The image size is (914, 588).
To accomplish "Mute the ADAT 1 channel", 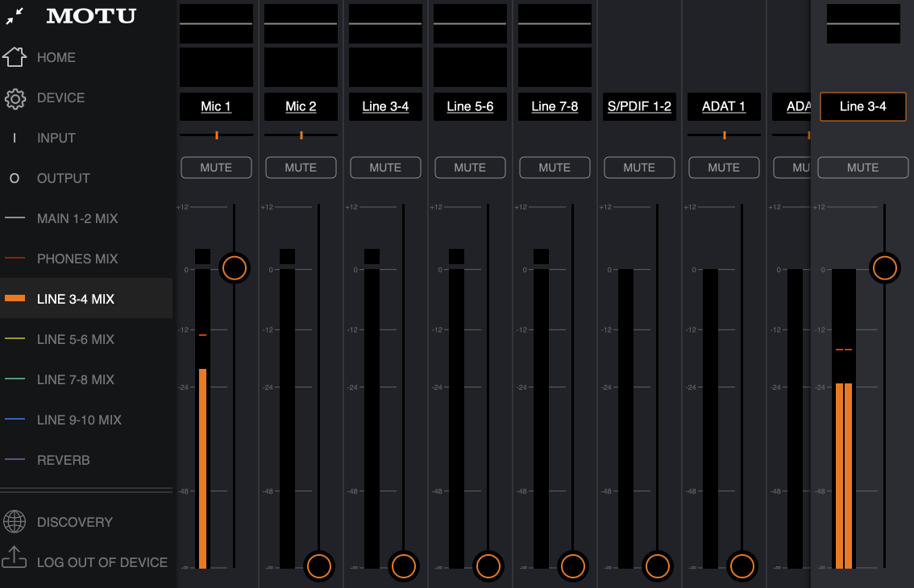I will [x=724, y=168].
